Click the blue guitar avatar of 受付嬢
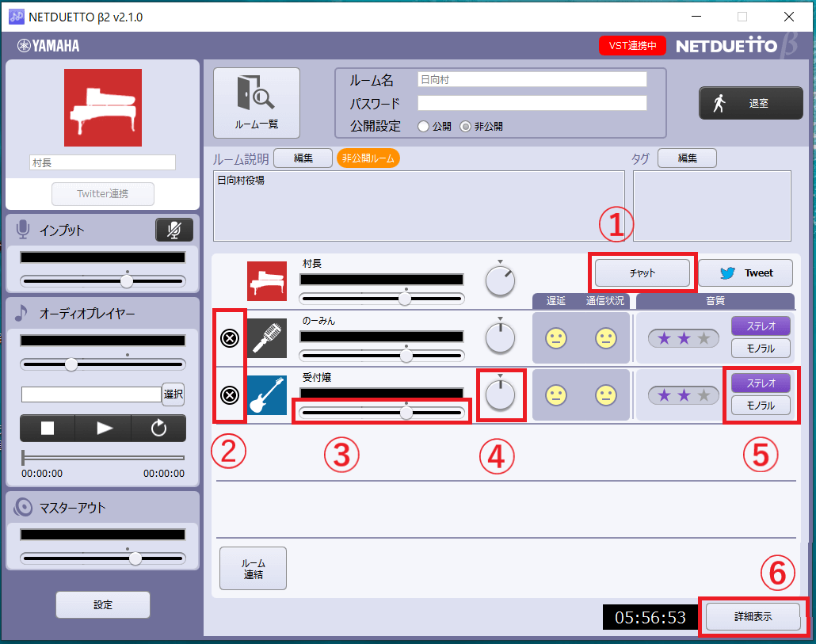The height and width of the screenshot is (644, 816). 267,395
